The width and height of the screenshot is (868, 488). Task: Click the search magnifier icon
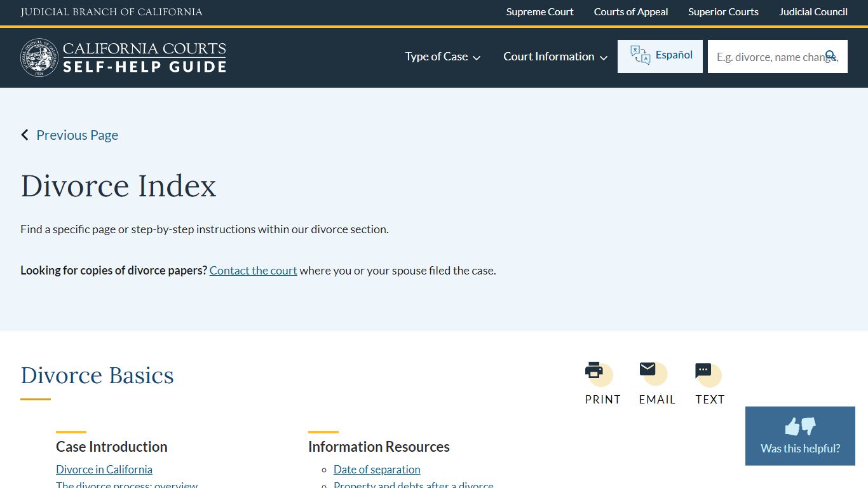831,56
